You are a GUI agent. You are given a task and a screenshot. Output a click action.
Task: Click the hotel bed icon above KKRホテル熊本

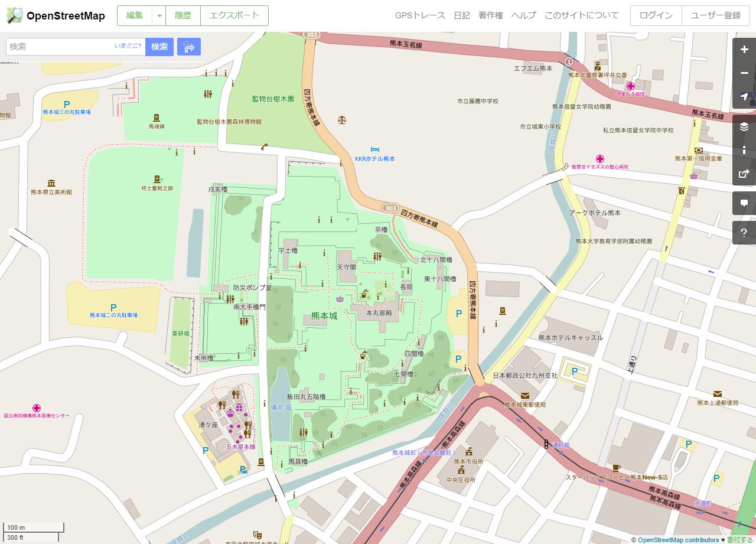tap(374, 150)
